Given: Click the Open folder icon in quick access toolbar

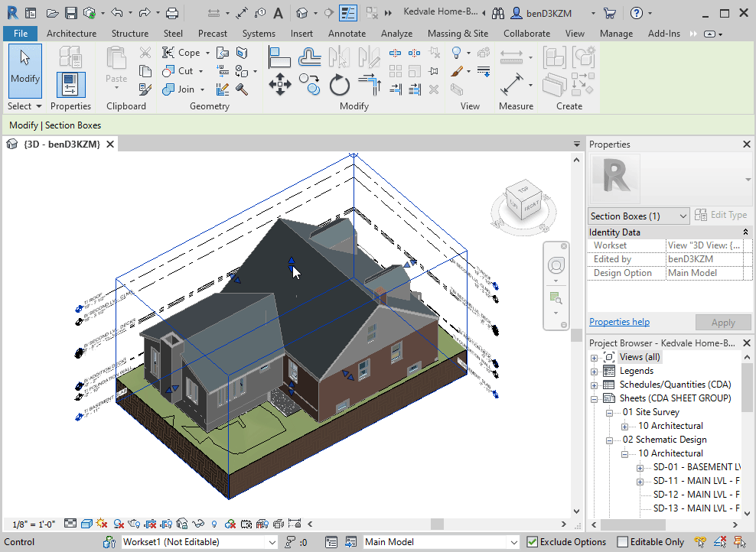Looking at the screenshot, I should coord(53,13).
